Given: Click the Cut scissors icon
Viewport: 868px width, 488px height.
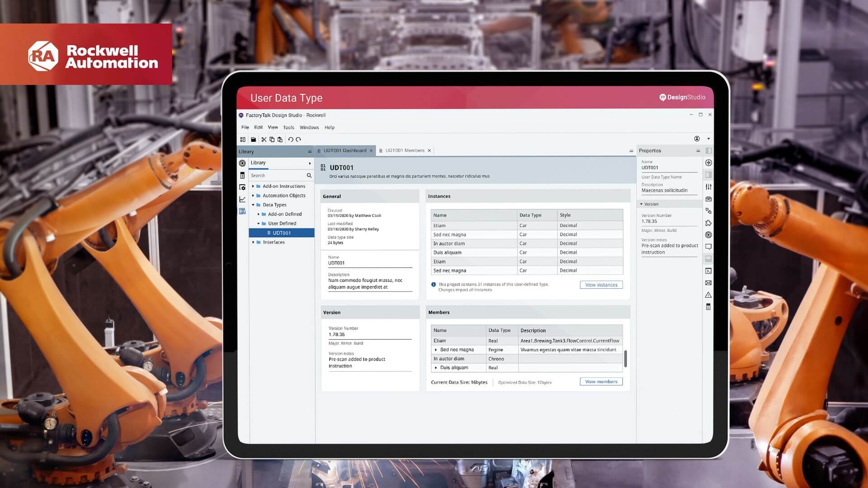Looking at the screenshot, I should click(264, 140).
